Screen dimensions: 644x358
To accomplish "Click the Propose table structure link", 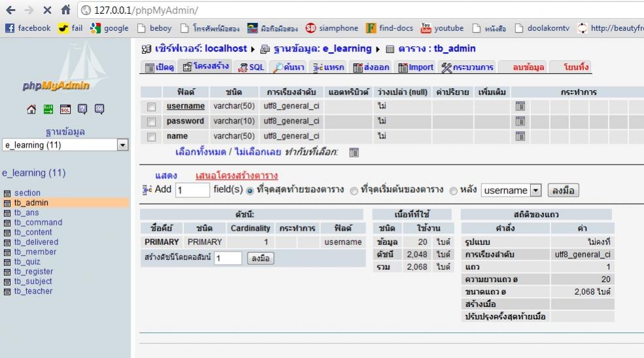I will 237,176.
